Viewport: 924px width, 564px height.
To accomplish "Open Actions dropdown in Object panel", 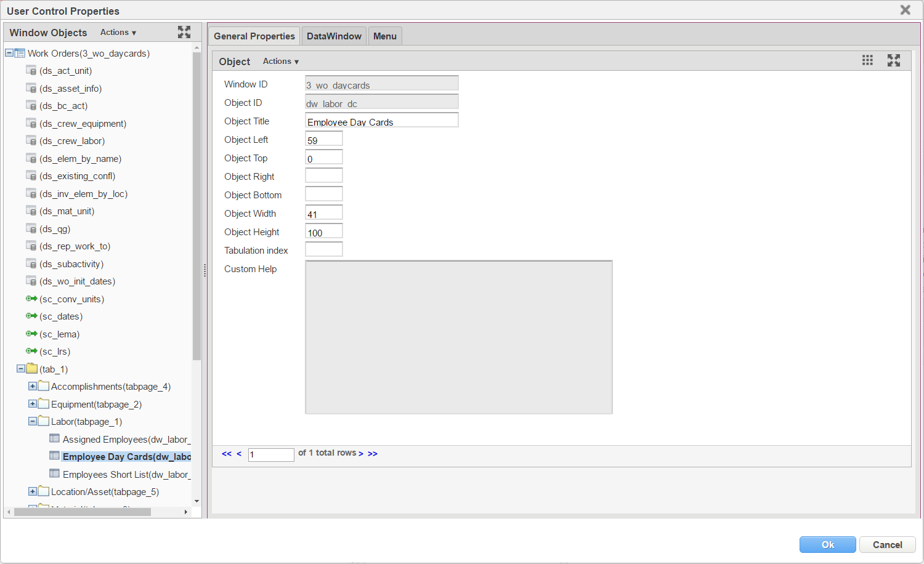I will [x=280, y=62].
